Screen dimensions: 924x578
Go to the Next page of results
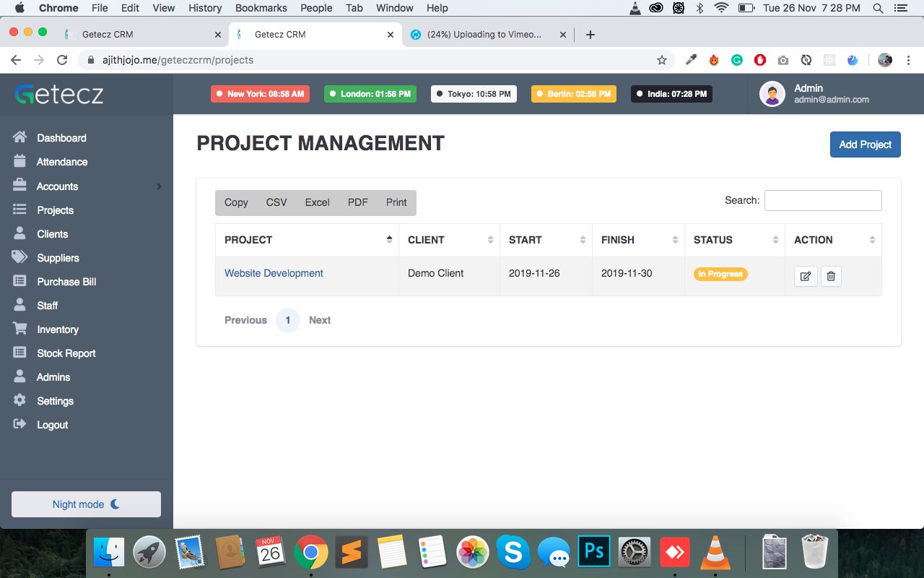[320, 320]
